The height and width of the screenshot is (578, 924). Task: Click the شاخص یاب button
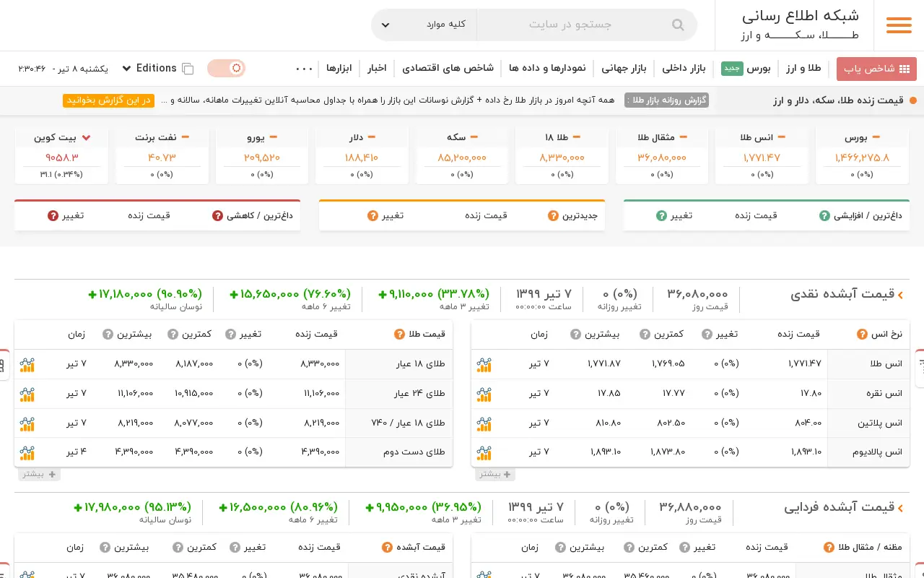876,69
